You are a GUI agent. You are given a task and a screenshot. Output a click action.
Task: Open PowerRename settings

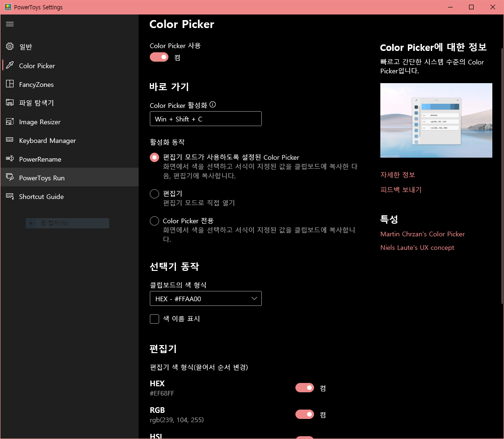(x=70, y=159)
